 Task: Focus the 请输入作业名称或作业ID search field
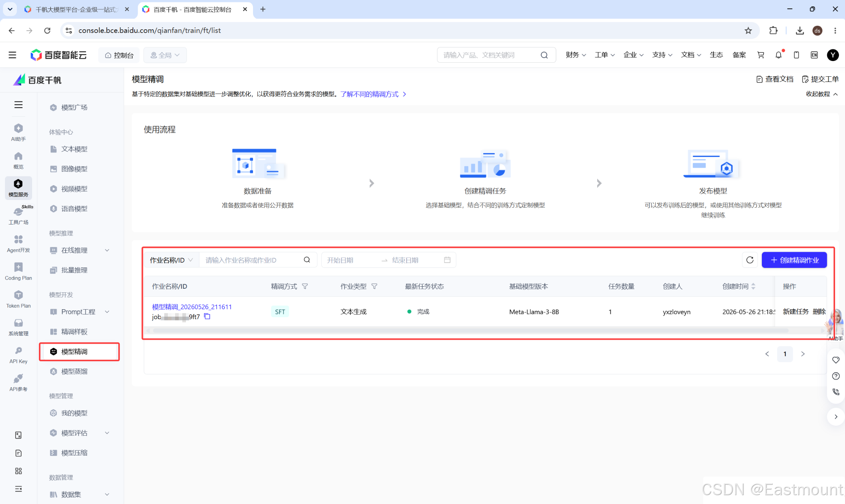click(252, 260)
